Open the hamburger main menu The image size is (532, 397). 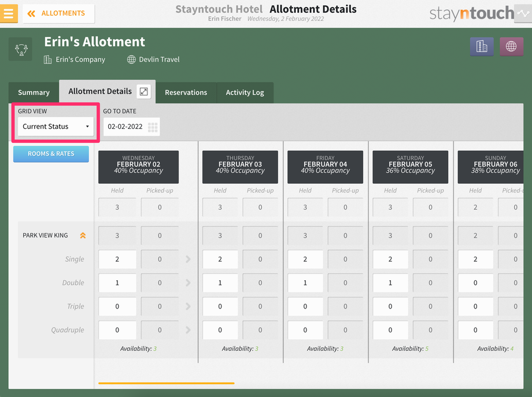pyautogui.click(x=9, y=13)
